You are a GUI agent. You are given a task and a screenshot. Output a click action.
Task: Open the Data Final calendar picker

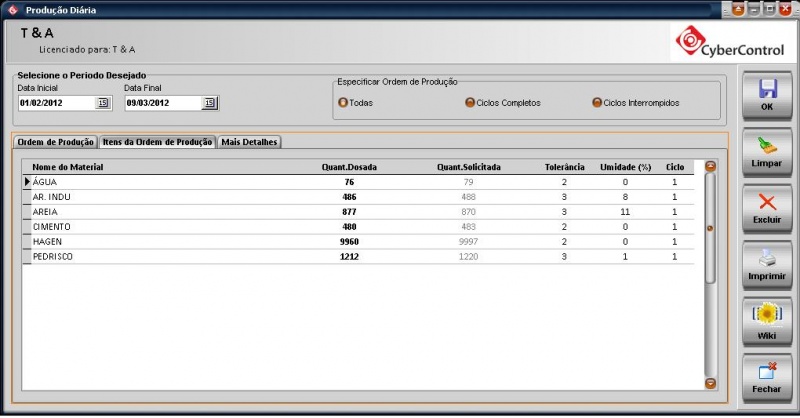pos(208,102)
